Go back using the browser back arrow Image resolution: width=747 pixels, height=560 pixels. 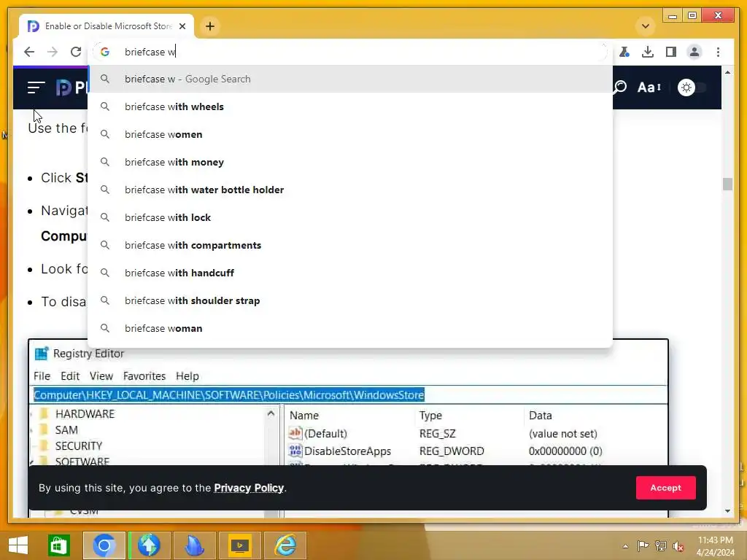tap(29, 52)
